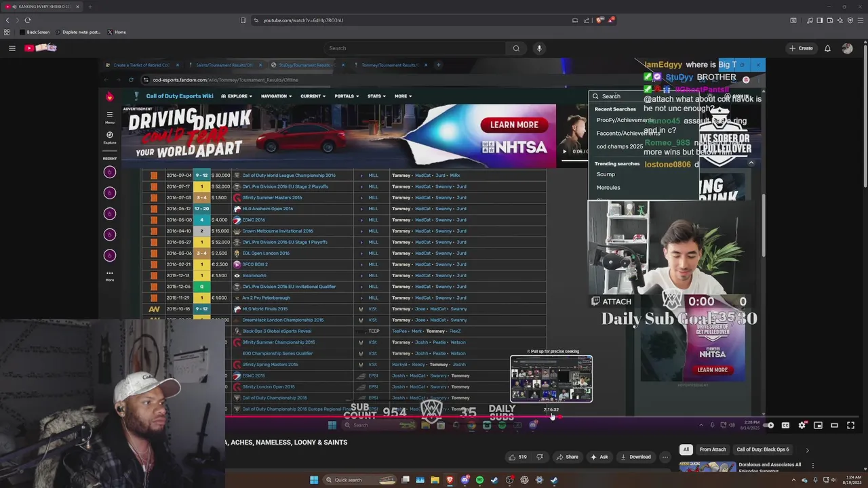This screenshot has width=868, height=488.
Task: Click the Ask button
Action: [x=599, y=457]
